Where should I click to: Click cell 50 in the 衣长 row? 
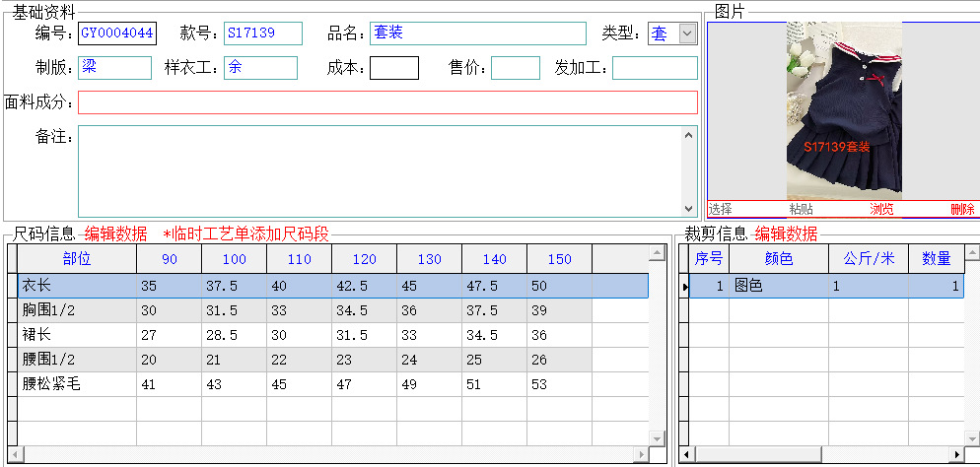559,286
